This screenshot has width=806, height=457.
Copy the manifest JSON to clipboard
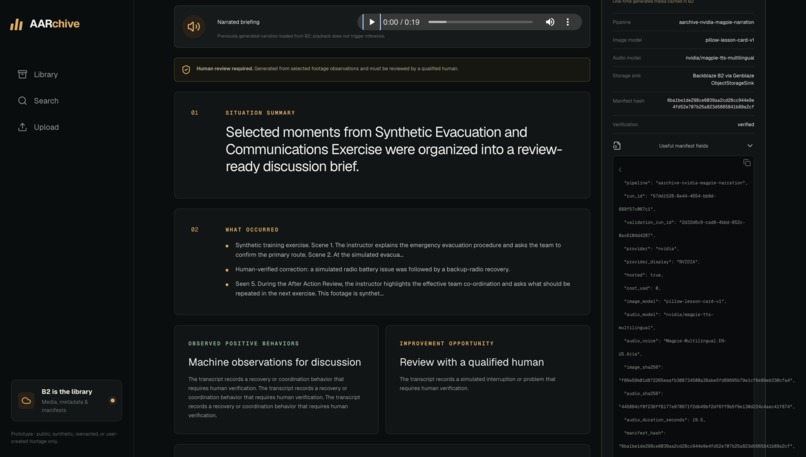pos(747,163)
